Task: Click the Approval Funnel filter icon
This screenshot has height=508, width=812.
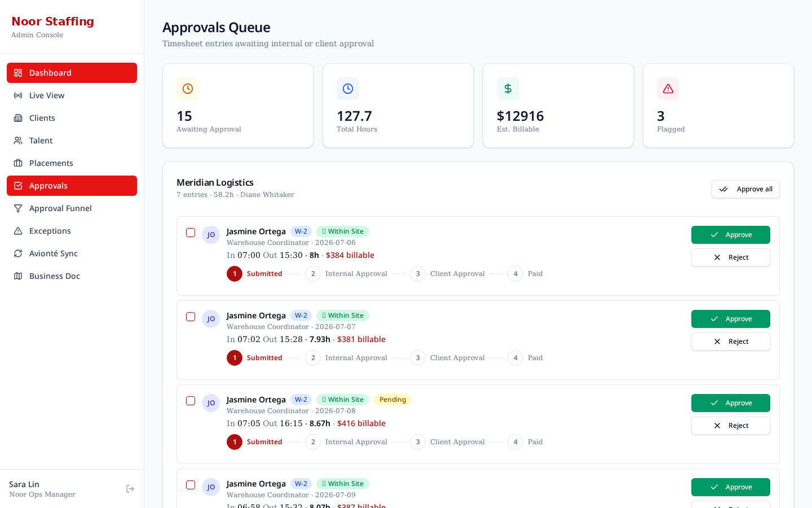Action: point(18,208)
